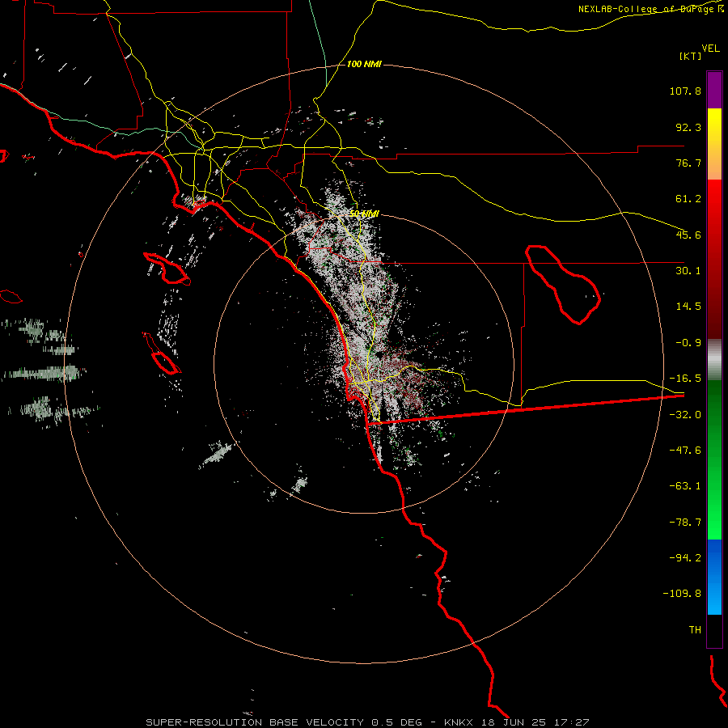The height and width of the screenshot is (728, 728).
Task: Click the TH legend label
Action: click(x=695, y=630)
